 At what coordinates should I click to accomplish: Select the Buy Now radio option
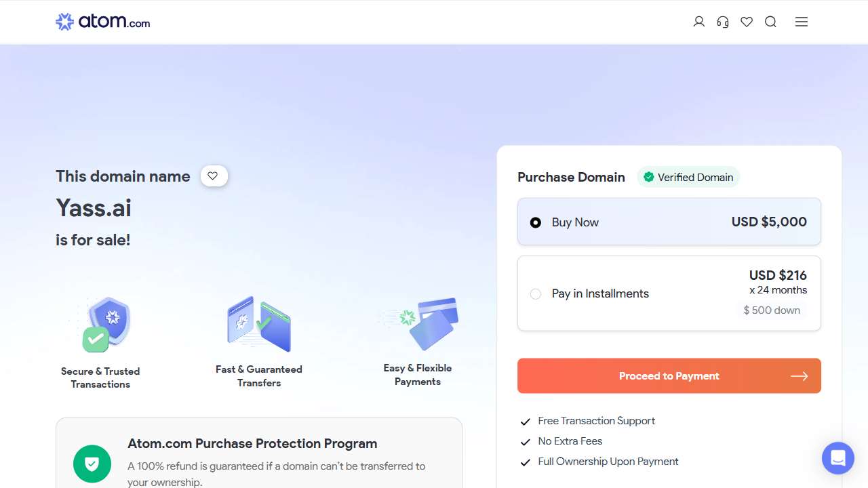coord(536,222)
